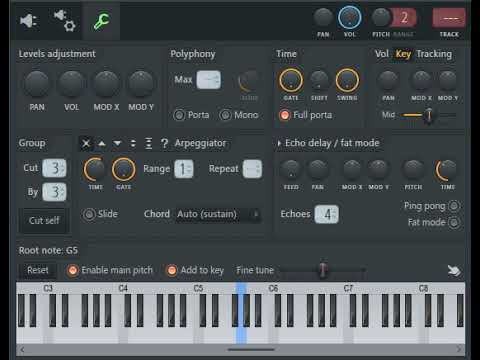Image resolution: width=480 pixels, height=360 pixels.
Task: Click the Levels adjustment MOD X knob
Action: tap(106, 84)
